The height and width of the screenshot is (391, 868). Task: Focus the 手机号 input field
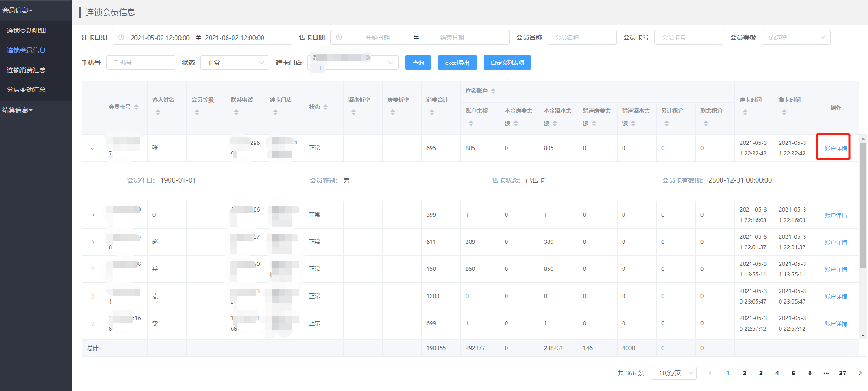pyautogui.click(x=141, y=63)
